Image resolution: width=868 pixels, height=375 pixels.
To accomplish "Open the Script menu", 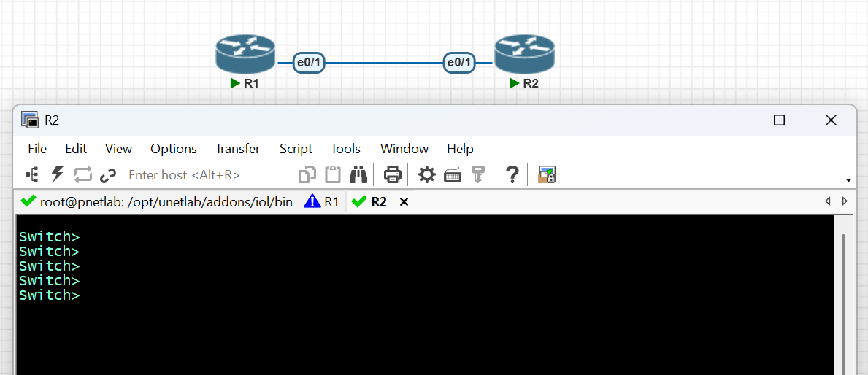I will (x=296, y=149).
